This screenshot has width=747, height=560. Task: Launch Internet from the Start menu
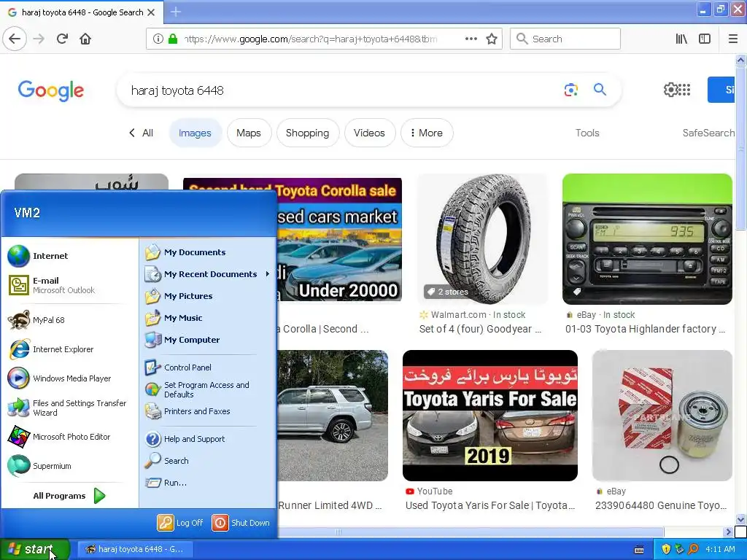pos(71,256)
